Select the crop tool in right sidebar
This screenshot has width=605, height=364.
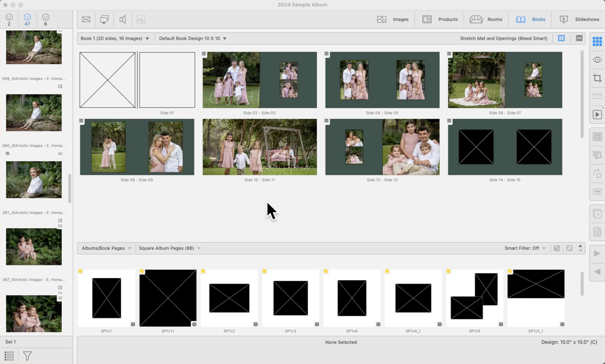pos(597,78)
